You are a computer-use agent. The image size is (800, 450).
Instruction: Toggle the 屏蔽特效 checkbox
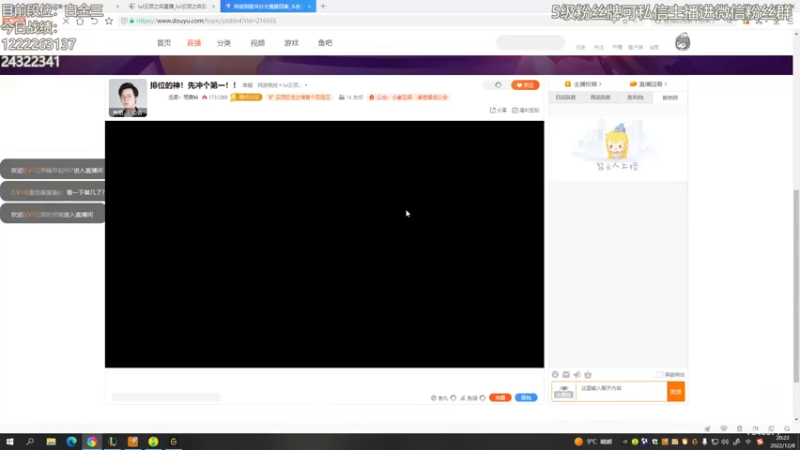[660, 374]
